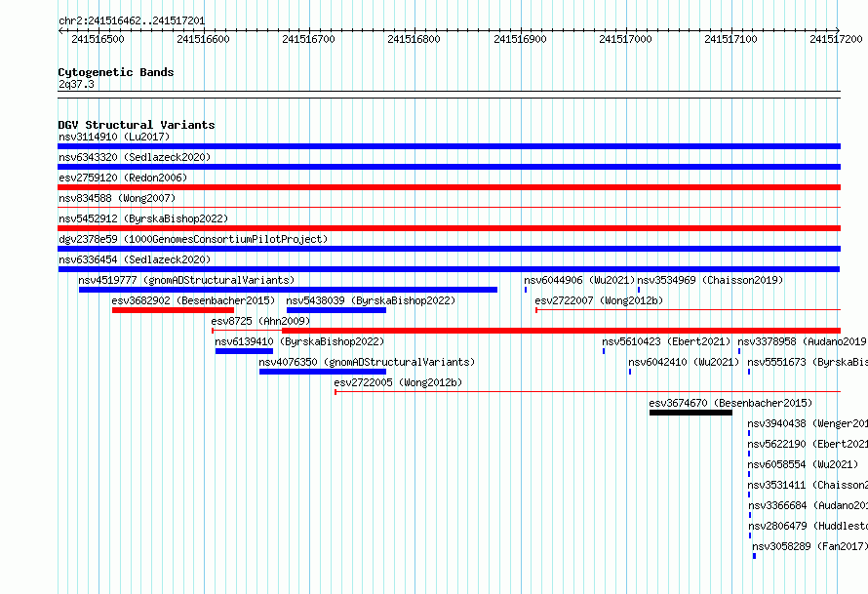Viewport: 868px width, 594px height.
Task: Click the 241516900 ruler position
Action: point(520,39)
